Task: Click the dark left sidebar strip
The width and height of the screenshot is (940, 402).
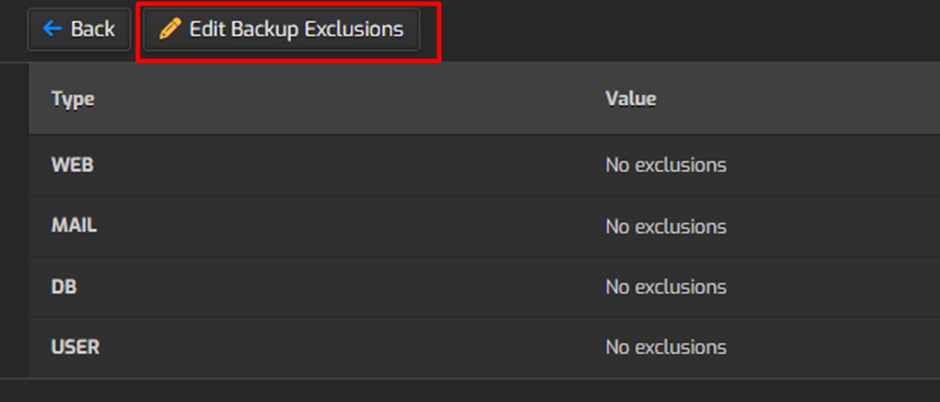Action: [13, 220]
